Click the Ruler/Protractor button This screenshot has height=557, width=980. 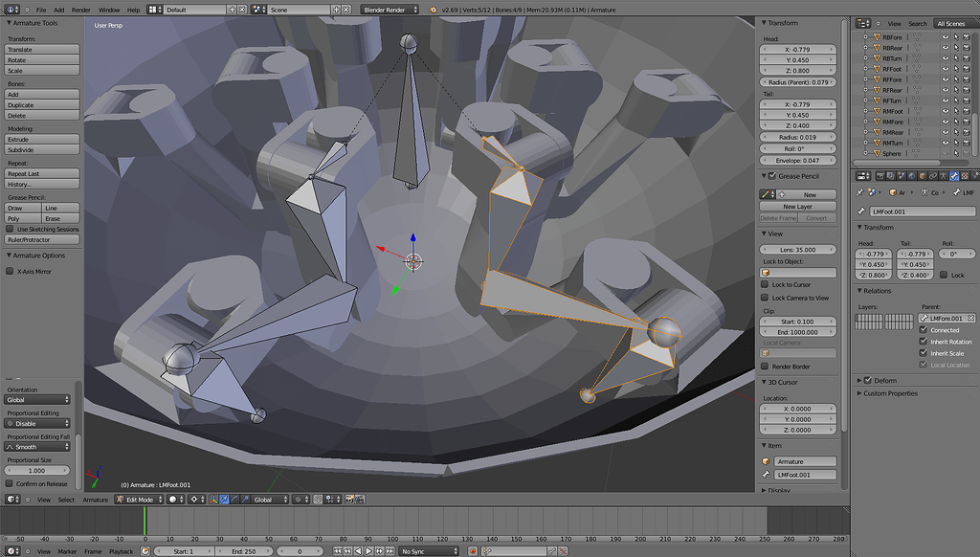click(42, 239)
